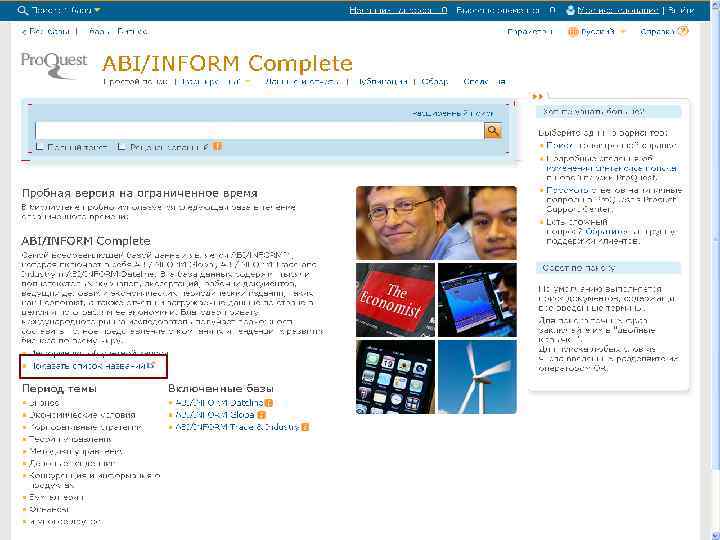This screenshot has width=720, height=540.
Task: Select the advanced search tab
Action: [210, 82]
